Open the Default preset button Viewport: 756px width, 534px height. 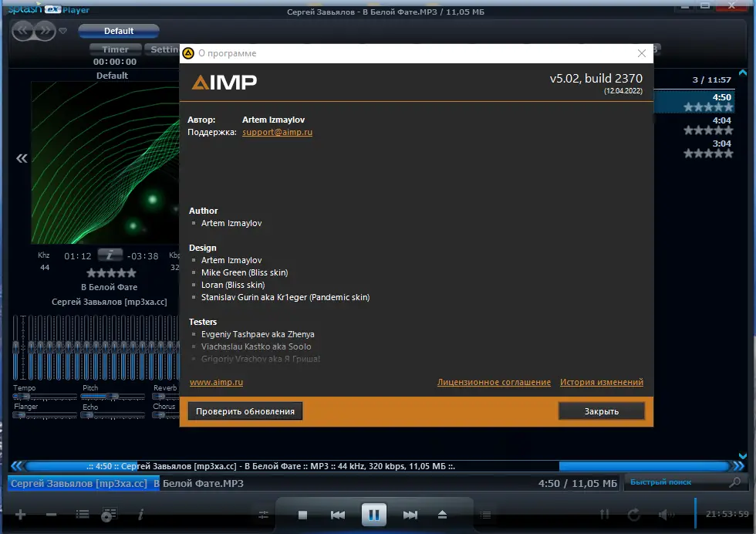click(x=119, y=31)
